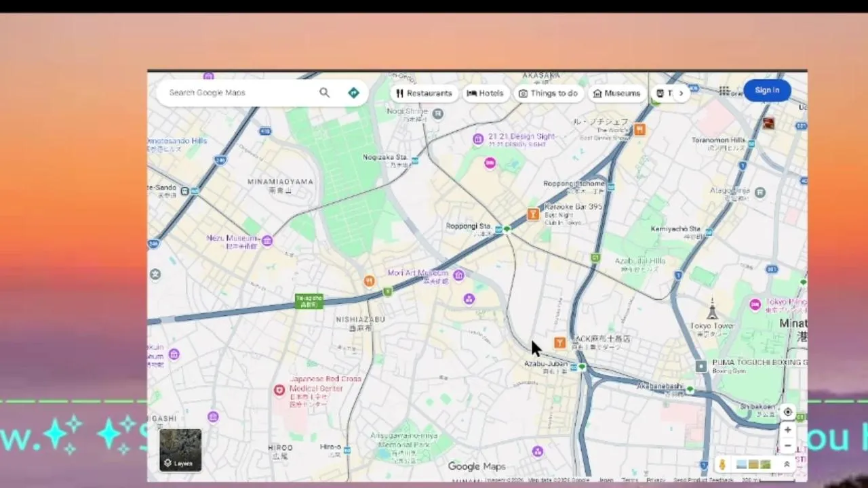
Task: Click the Toranomon Hills label
Action: [718, 140]
